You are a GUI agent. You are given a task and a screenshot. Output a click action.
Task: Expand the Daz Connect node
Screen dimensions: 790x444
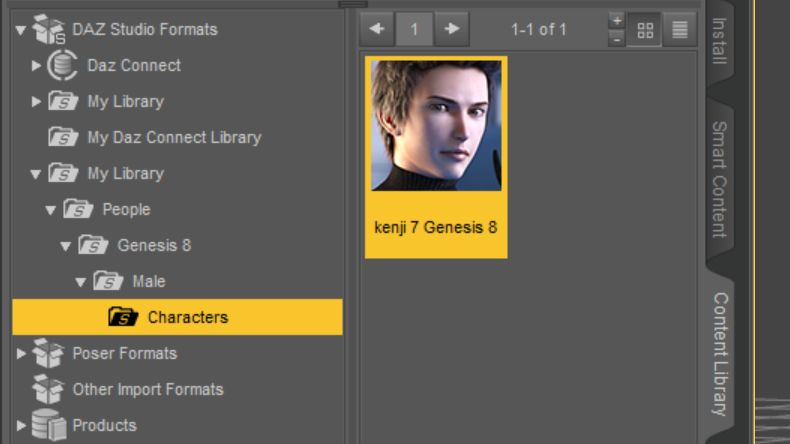(x=36, y=66)
